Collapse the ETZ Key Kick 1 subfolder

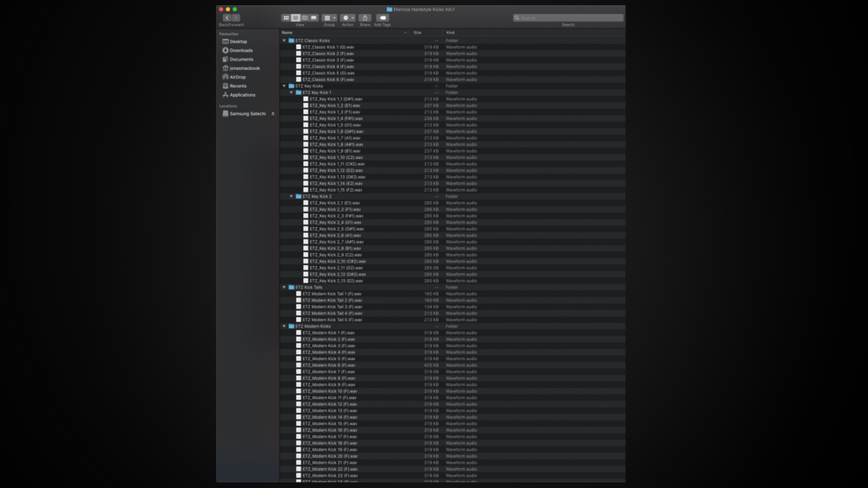coord(292,92)
